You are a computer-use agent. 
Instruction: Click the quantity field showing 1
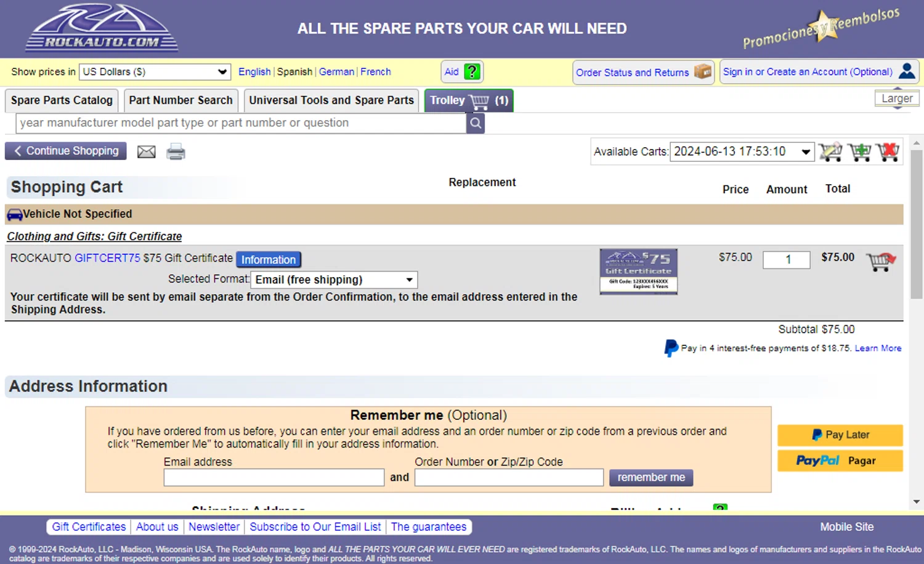click(787, 260)
